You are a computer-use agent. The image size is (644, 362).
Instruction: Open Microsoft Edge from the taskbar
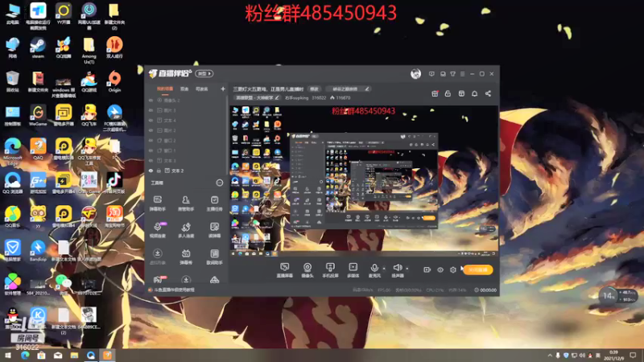(25, 355)
